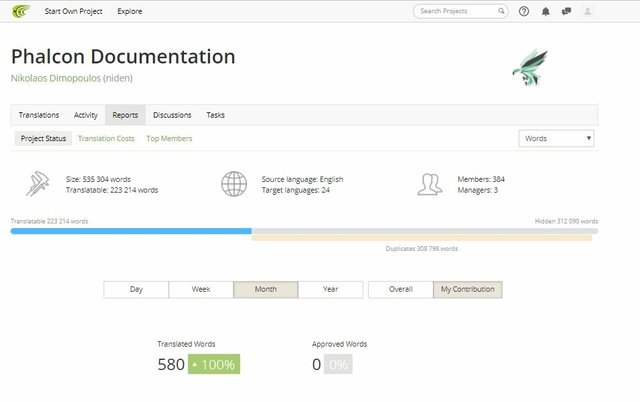Screen dimensions: 640x402
Task: Click the gray 0% badge
Action: point(338,364)
